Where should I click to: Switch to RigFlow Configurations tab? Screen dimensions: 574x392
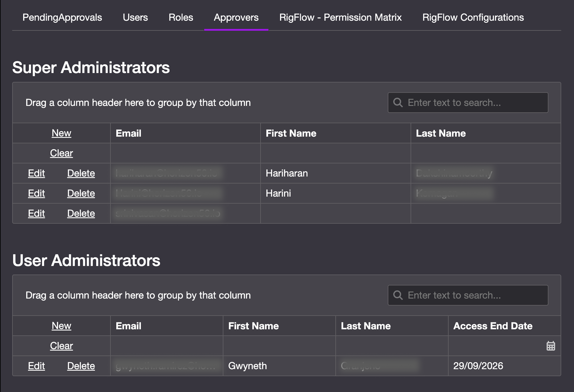[473, 17]
